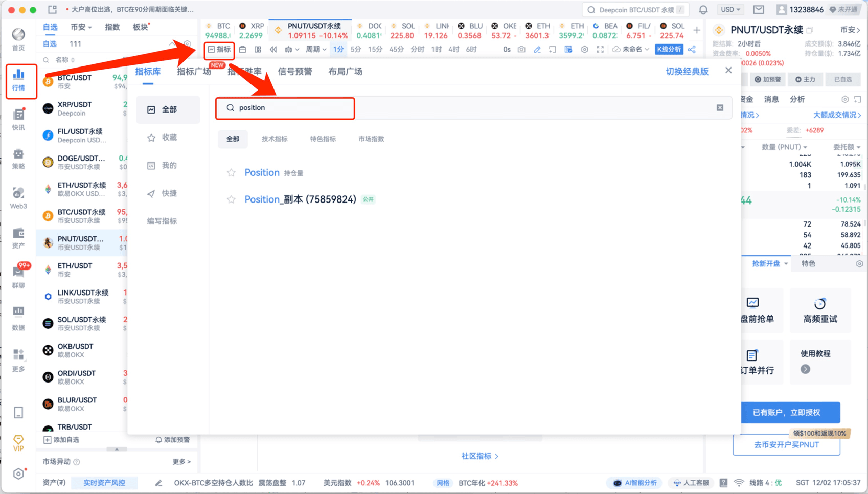
Task: Open the 更多 more apps sidebar icon
Action: (18, 360)
